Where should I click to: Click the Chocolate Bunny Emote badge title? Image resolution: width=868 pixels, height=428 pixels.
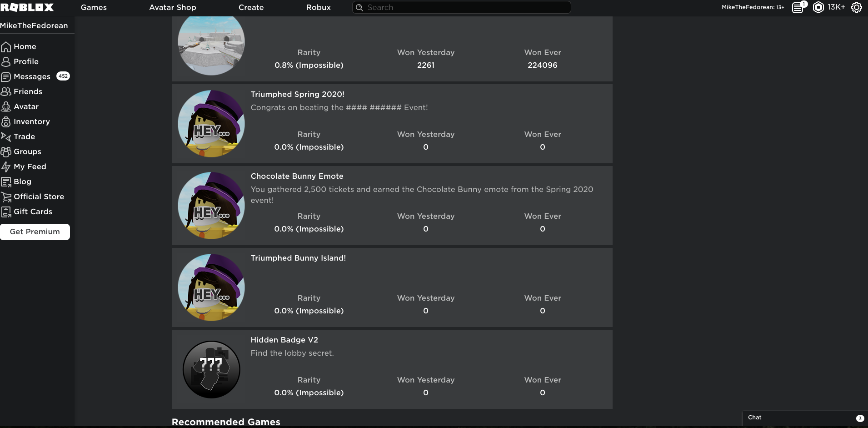click(297, 176)
